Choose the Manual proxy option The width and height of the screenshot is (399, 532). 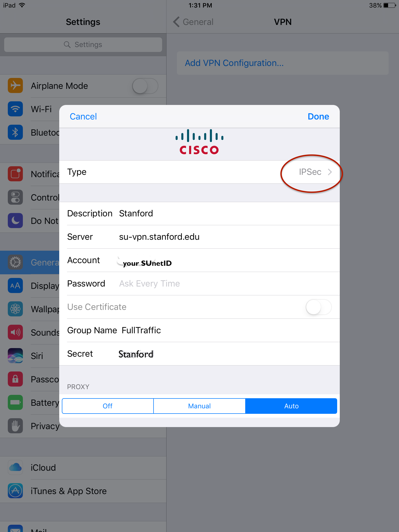click(199, 406)
